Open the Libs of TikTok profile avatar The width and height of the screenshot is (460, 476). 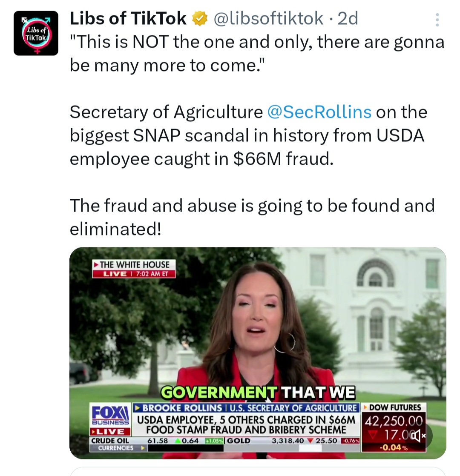(36, 33)
